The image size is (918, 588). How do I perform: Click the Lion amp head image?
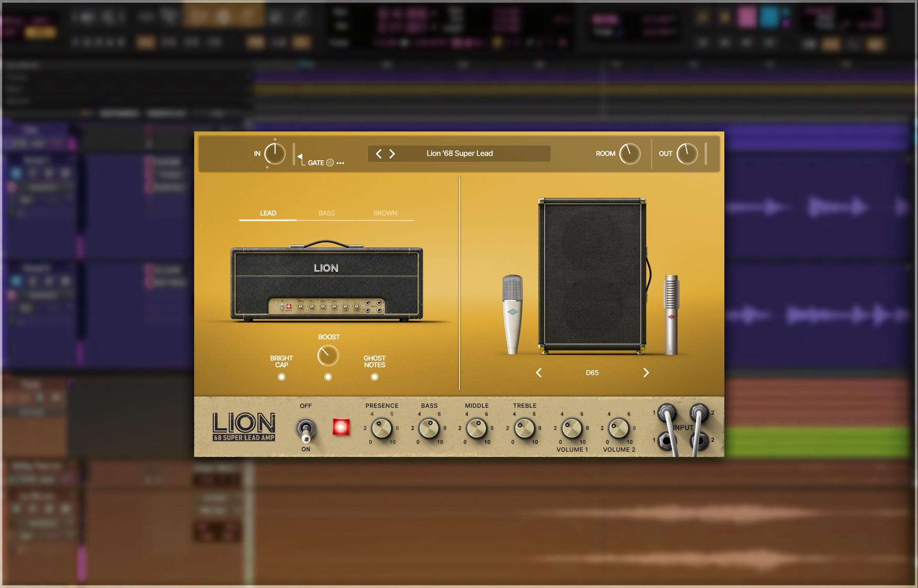point(327,281)
